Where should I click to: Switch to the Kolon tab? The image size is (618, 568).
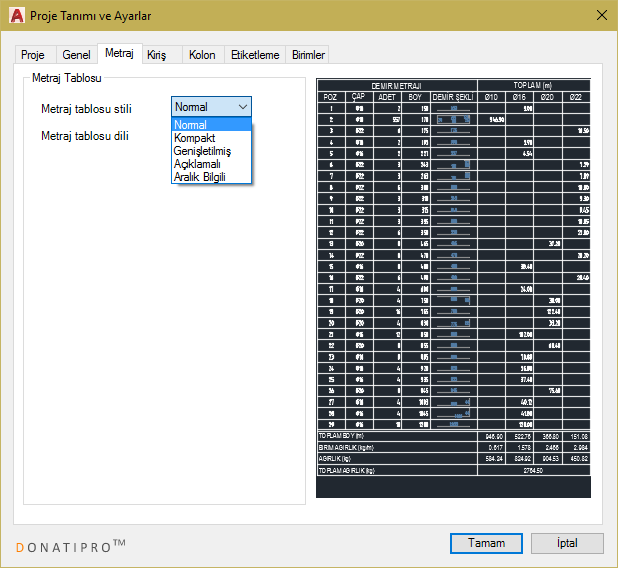point(202,55)
